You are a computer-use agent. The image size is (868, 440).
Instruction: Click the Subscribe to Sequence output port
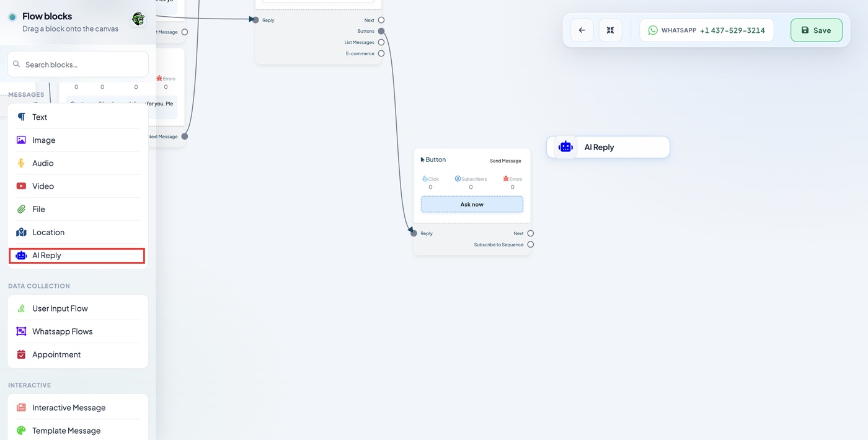coord(531,245)
